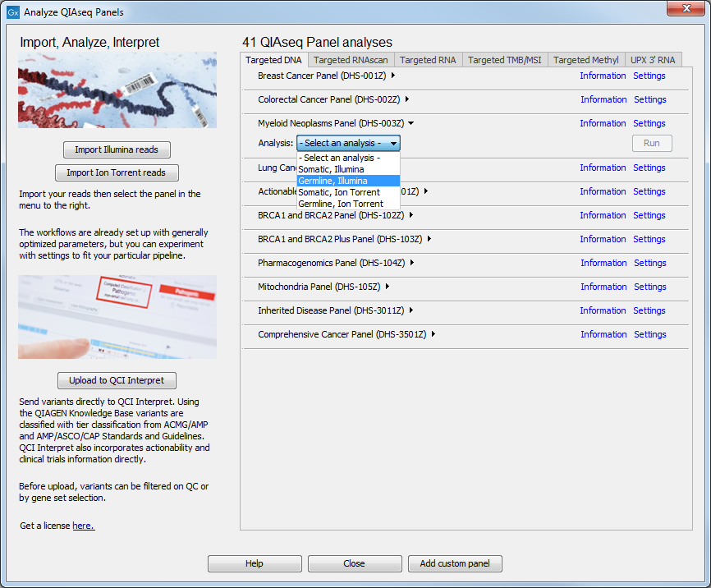Expand BRCA1 and BRCA2 Plus Panel (DHS-103Z)
Viewport: 711px width, 588px height.
429,239
